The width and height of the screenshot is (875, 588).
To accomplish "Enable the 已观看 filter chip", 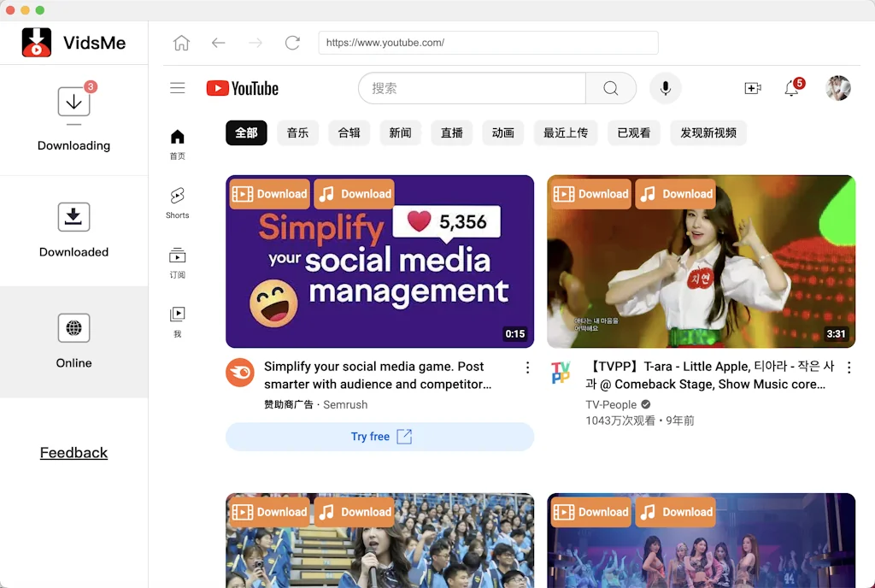I will 633,132.
